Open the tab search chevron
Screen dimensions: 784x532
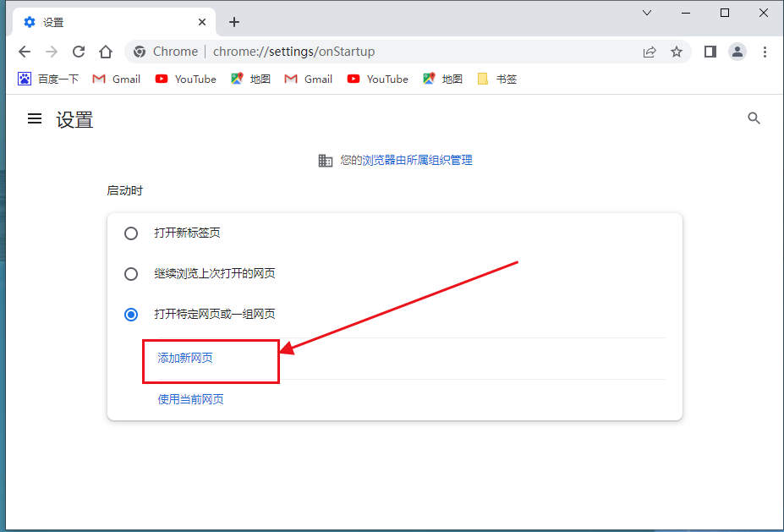tap(647, 13)
